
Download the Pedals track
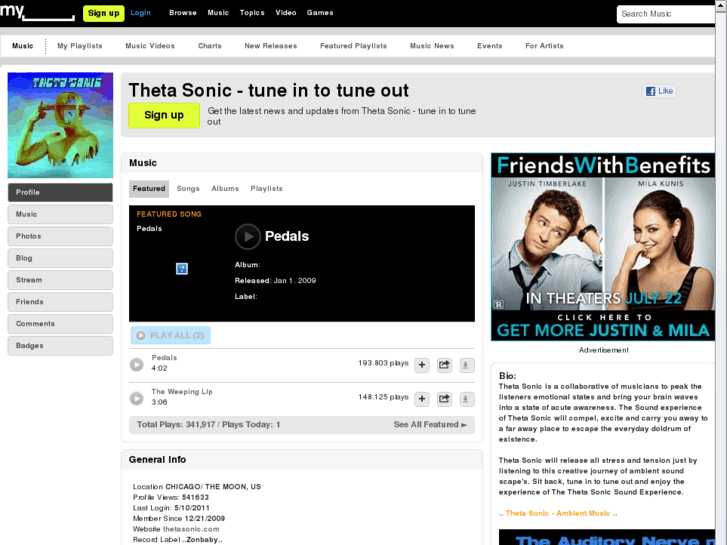[466, 365]
